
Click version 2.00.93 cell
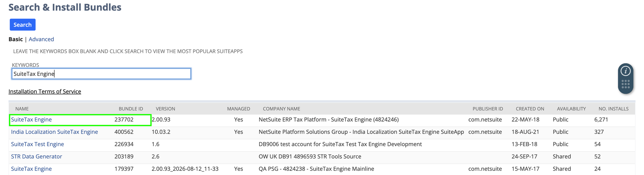161,119
